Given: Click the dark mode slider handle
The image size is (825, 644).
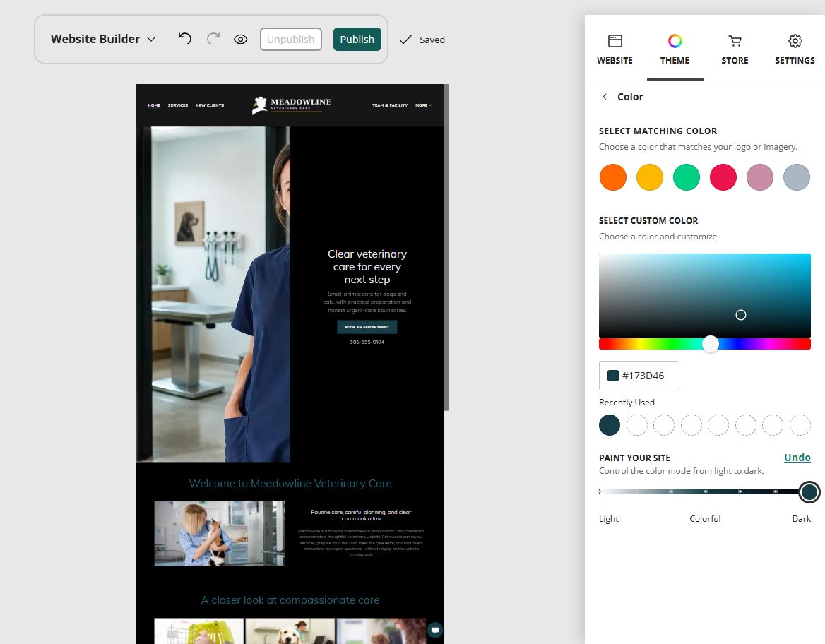Looking at the screenshot, I should coord(809,492).
